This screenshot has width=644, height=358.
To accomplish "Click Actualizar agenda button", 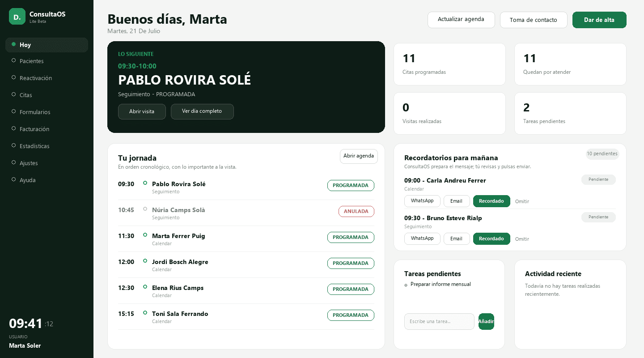I will [461, 20].
